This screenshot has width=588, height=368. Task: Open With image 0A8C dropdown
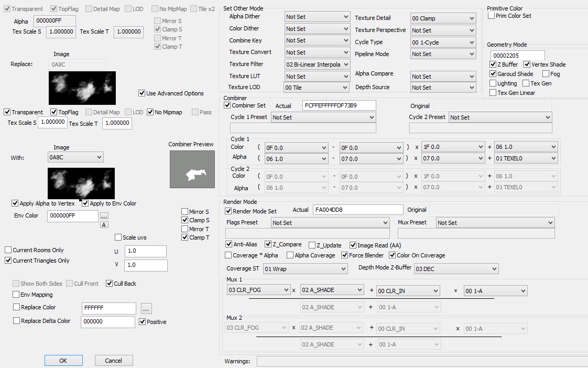[x=76, y=157]
